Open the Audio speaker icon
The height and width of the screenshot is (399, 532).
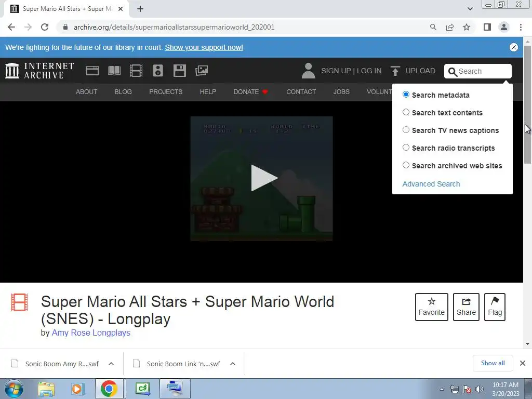point(158,71)
